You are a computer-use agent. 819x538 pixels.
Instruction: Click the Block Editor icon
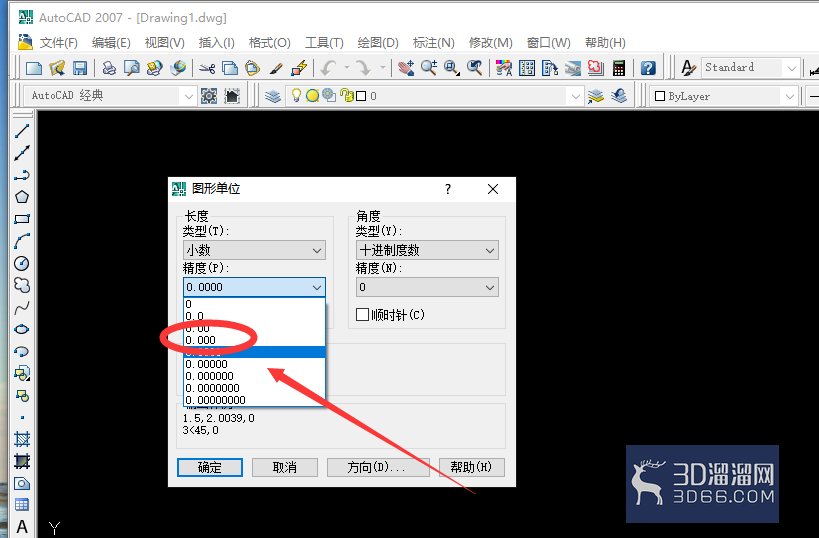299,68
